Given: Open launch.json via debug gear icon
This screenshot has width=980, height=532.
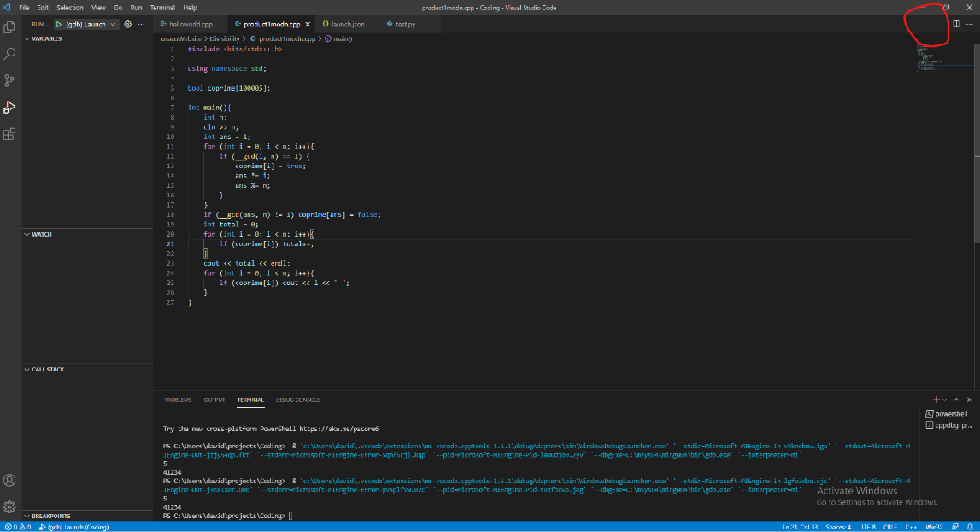Looking at the screenshot, I should coord(127,25).
